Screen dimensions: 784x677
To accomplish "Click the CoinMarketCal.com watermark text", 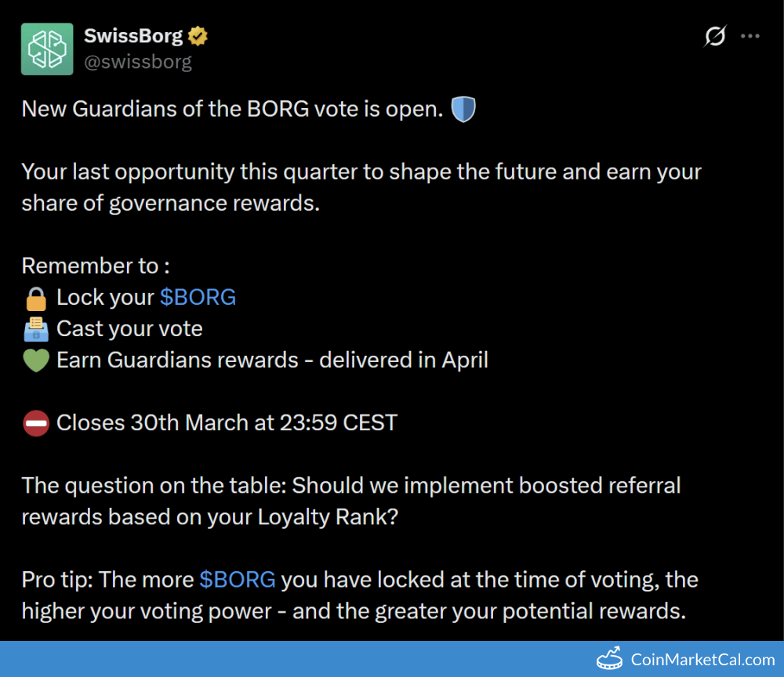I will pos(702,660).
